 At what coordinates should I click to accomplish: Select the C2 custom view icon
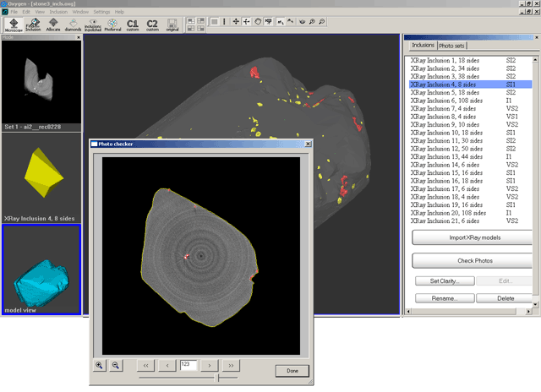click(x=152, y=24)
